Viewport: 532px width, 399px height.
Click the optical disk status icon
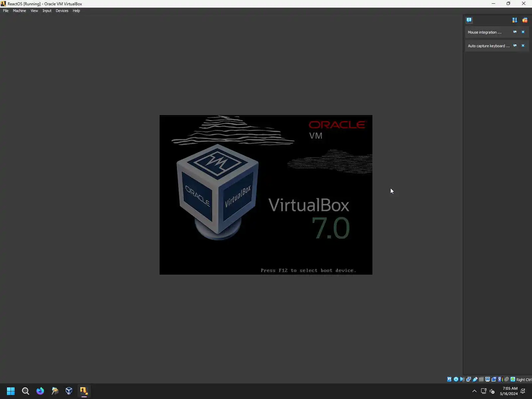456,379
